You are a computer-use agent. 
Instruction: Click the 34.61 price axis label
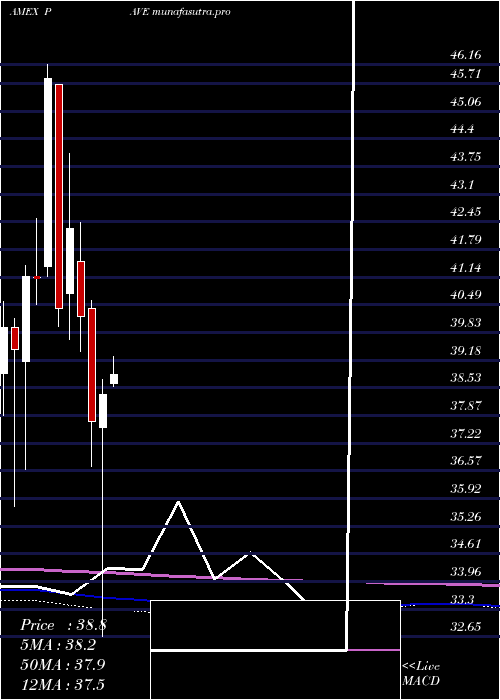pos(466,545)
